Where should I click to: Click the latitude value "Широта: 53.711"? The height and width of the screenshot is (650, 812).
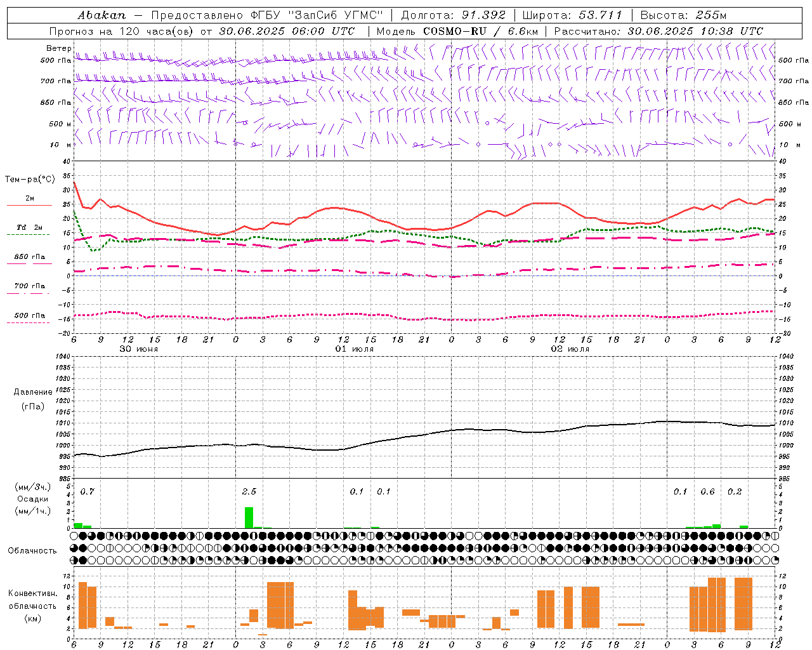572,15
